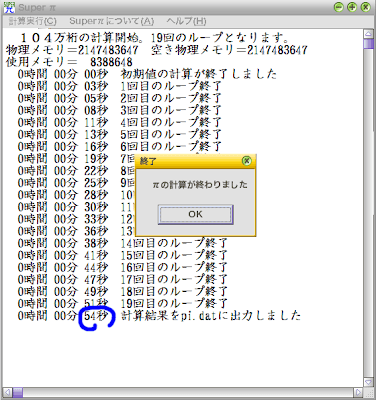This screenshot has height=400, width=376.
Task: Click the vertical scrollbar up arrow
Action: 368,34
